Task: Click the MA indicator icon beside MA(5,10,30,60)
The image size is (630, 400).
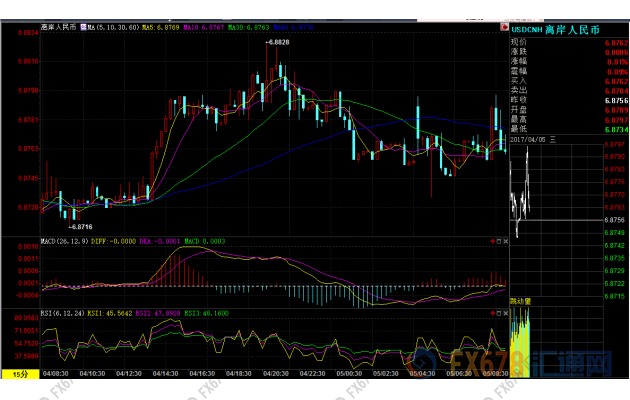Action: coord(85,27)
